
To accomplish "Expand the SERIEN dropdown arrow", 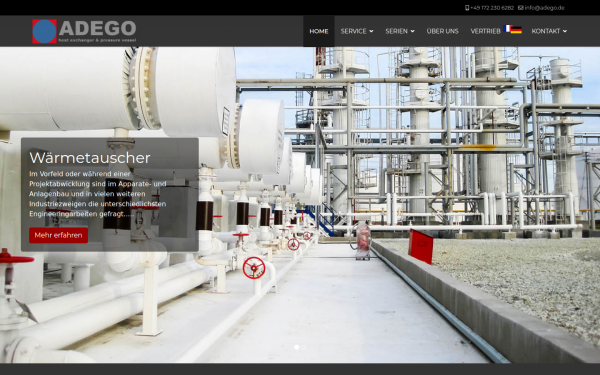I will (x=412, y=31).
